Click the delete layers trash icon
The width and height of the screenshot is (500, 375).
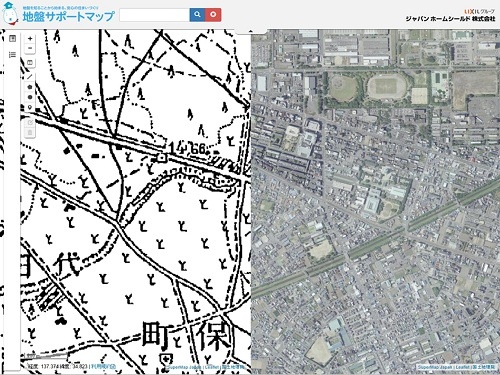tap(30, 133)
